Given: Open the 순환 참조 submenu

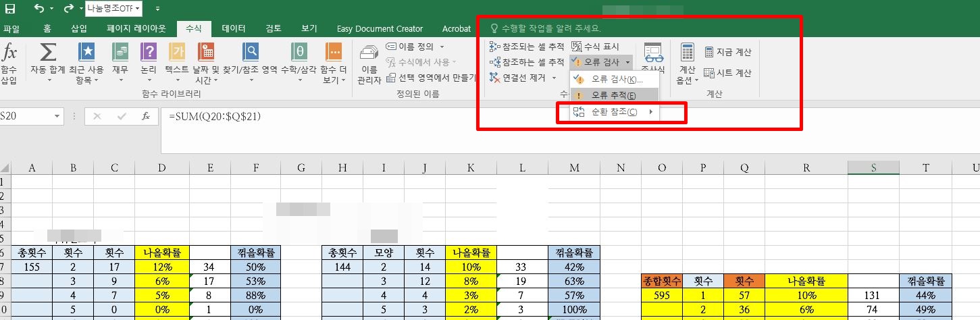Looking at the screenshot, I should click(x=615, y=112).
